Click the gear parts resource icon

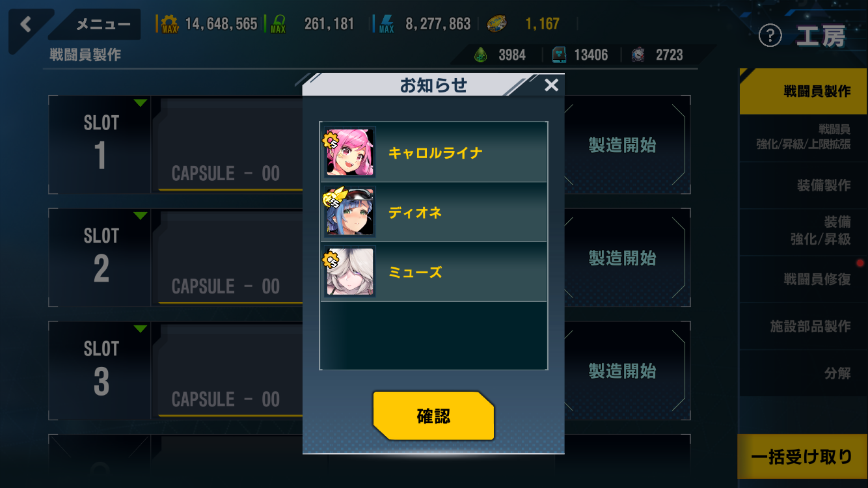(x=169, y=24)
